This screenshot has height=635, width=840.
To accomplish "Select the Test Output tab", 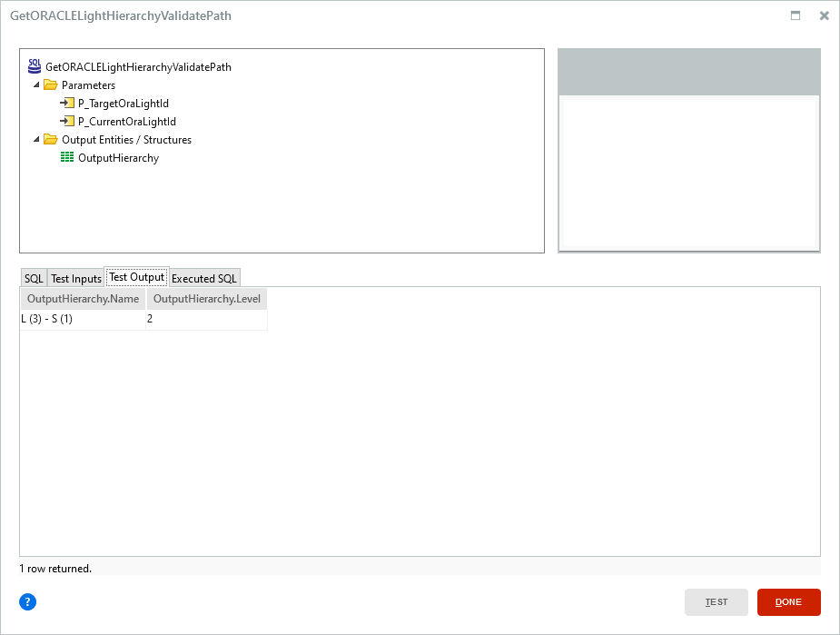I will tap(136, 276).
